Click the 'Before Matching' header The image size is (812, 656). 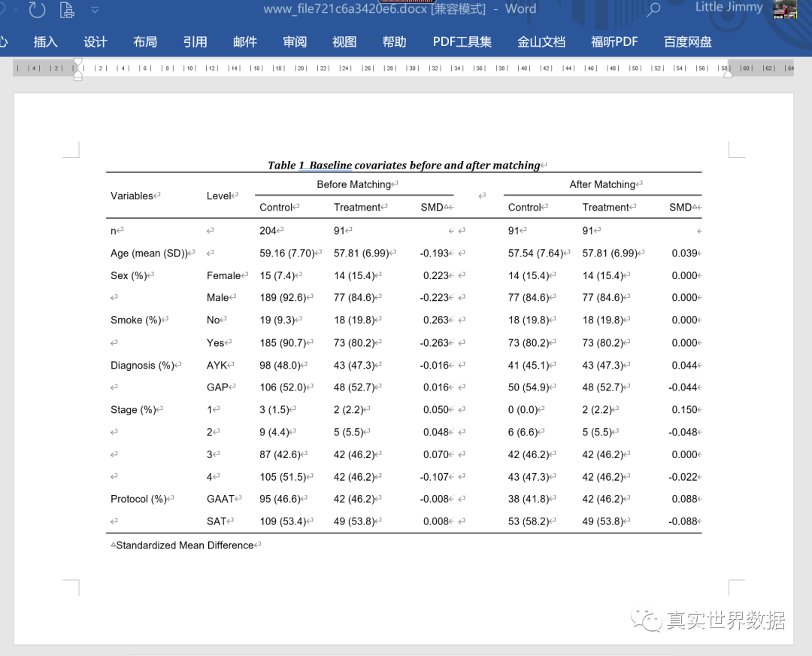pyautogui.click(x=354, y=184)
